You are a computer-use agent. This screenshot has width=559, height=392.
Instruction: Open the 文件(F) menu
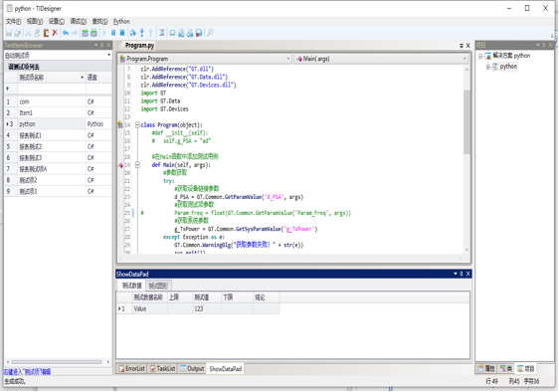(x=13, y=22)
